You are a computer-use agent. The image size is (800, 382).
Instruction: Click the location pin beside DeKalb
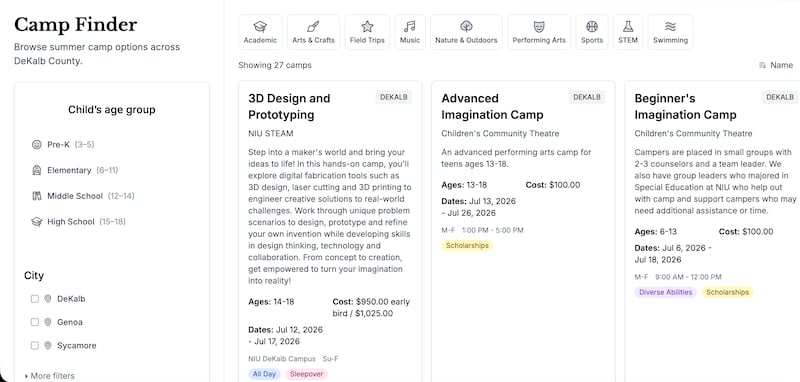pyautogui.click(x=48, y=299)
